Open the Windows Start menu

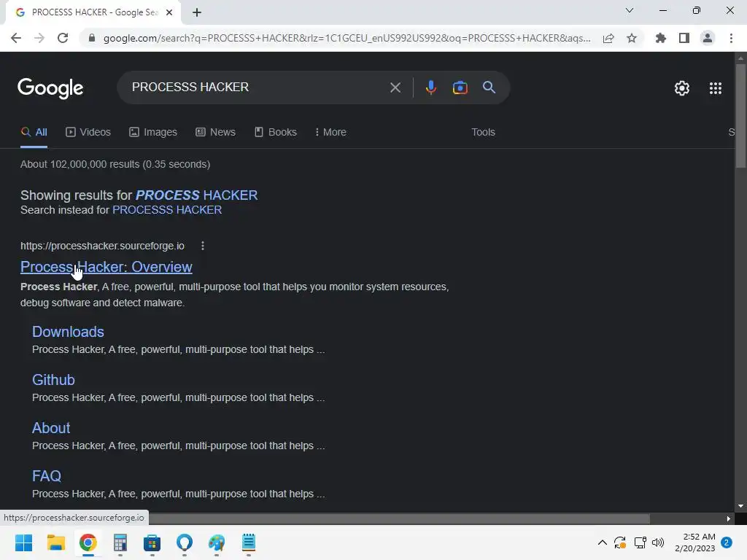click(x=23, y=542)
